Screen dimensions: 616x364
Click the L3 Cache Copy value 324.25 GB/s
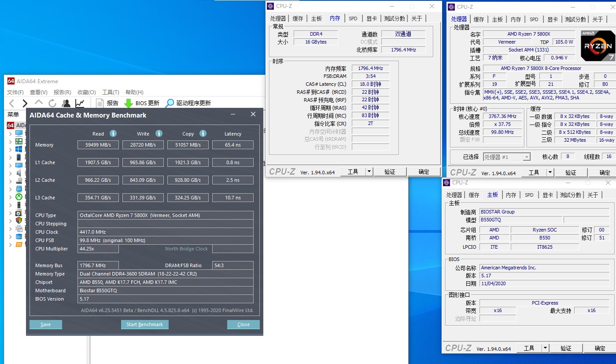click(x=188, y=198)
